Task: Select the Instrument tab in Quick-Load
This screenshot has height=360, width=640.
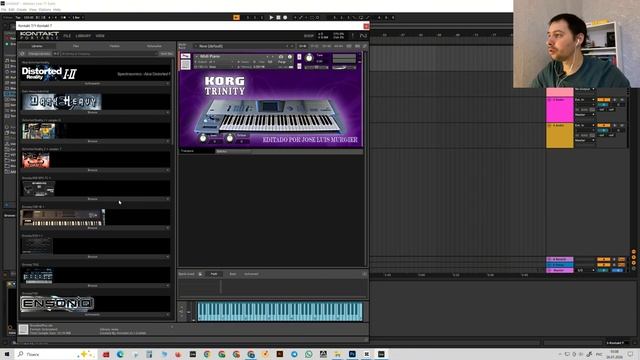Action: [251, 274]
